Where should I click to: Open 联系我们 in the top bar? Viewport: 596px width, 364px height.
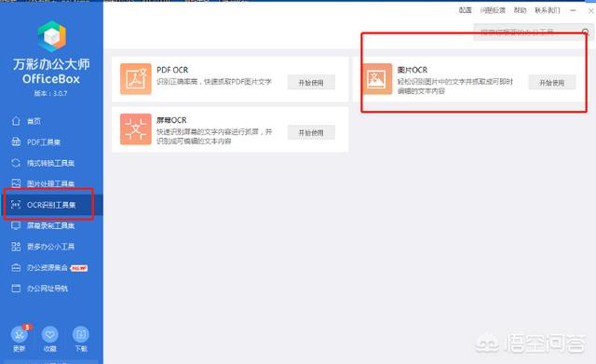(x=548, y=10)
